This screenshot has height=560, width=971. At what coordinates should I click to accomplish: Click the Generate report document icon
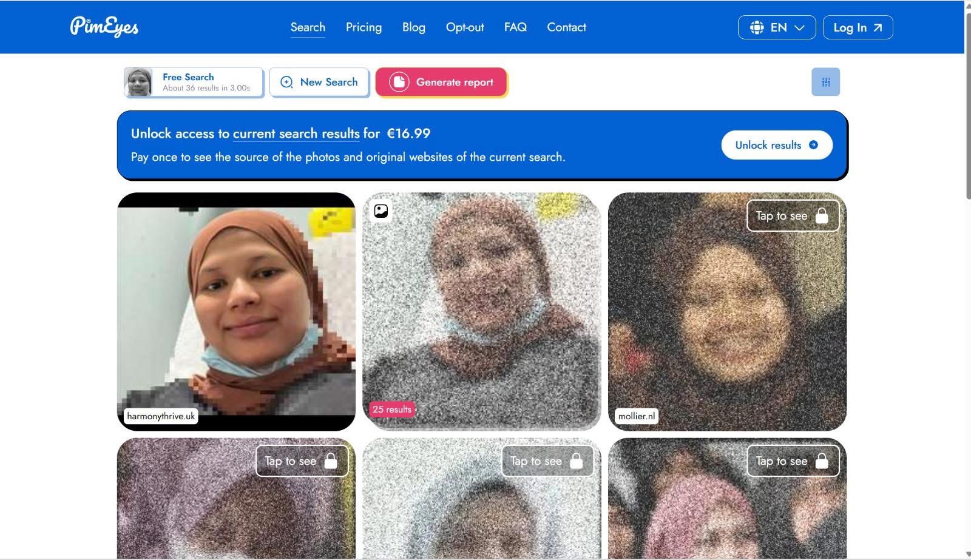(399, 82)
